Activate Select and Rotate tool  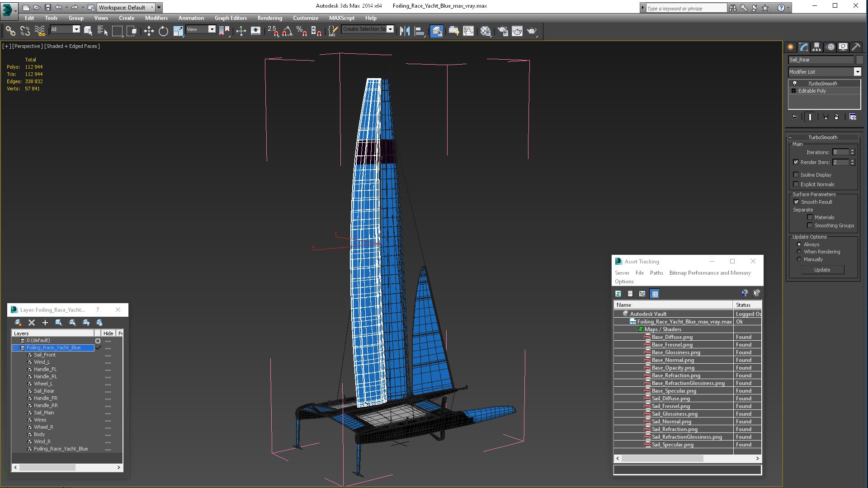pos(163,31)
